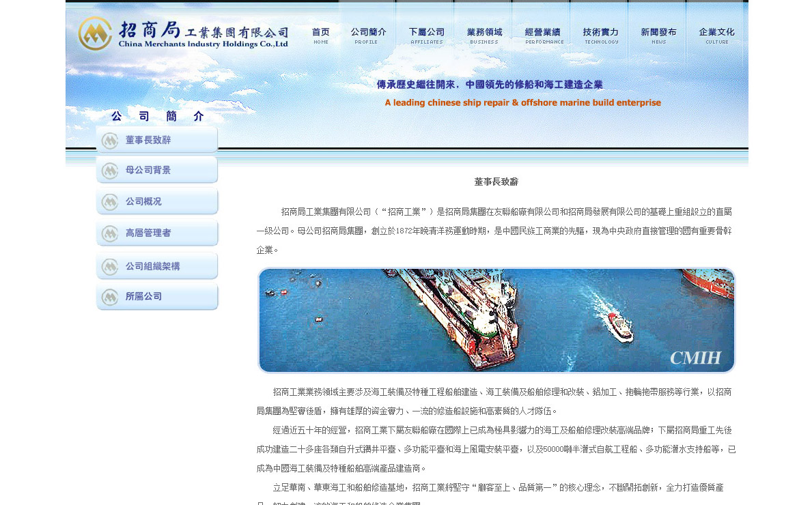The width and height of the screenshot is (812, 505).
Task: Click the paragraph starting with 招商局工業集團有限公司
Action: [494, 231]
